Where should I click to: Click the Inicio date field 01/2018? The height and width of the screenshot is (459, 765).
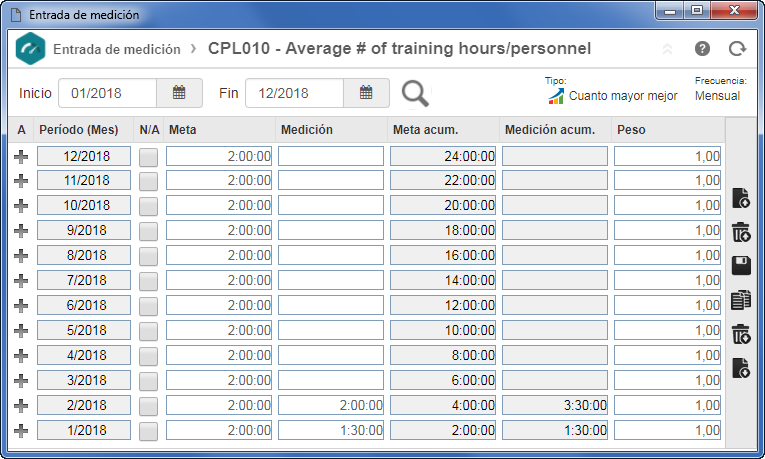tap(107, 93)
